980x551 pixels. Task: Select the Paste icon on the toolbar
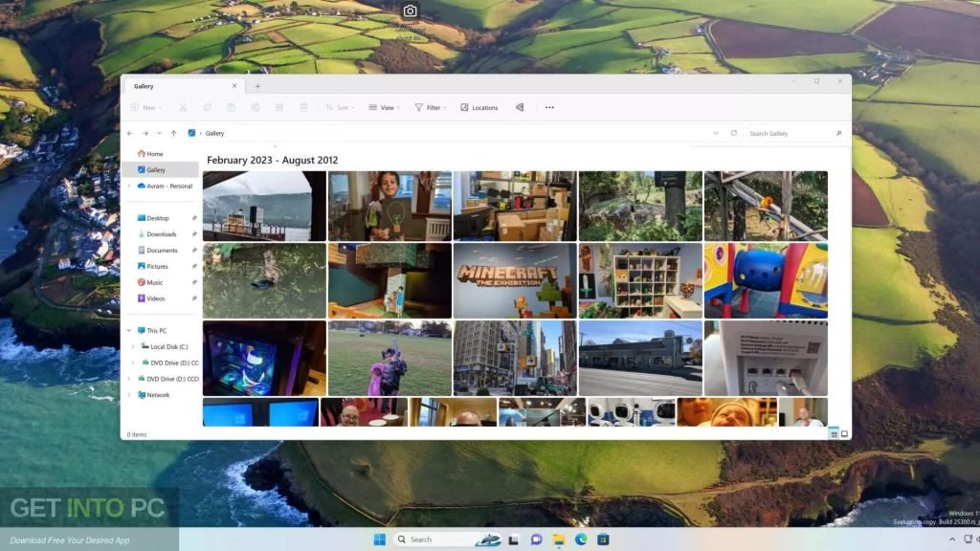point(232,107)
